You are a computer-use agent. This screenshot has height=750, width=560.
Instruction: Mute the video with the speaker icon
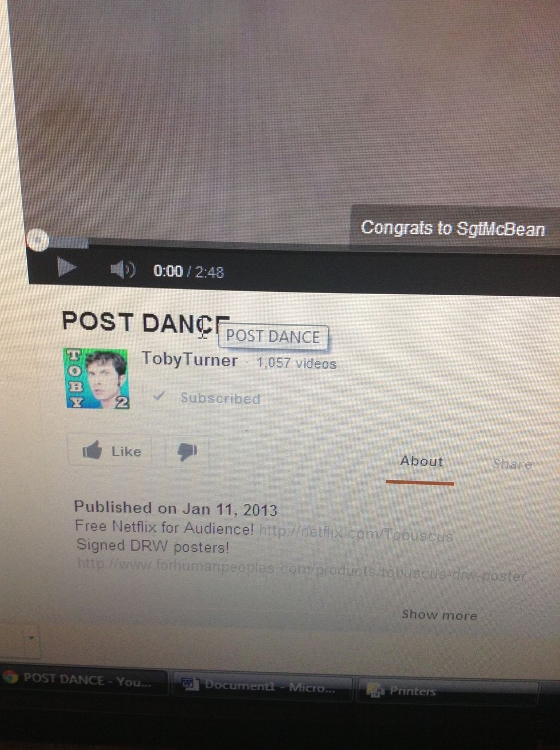122,269
